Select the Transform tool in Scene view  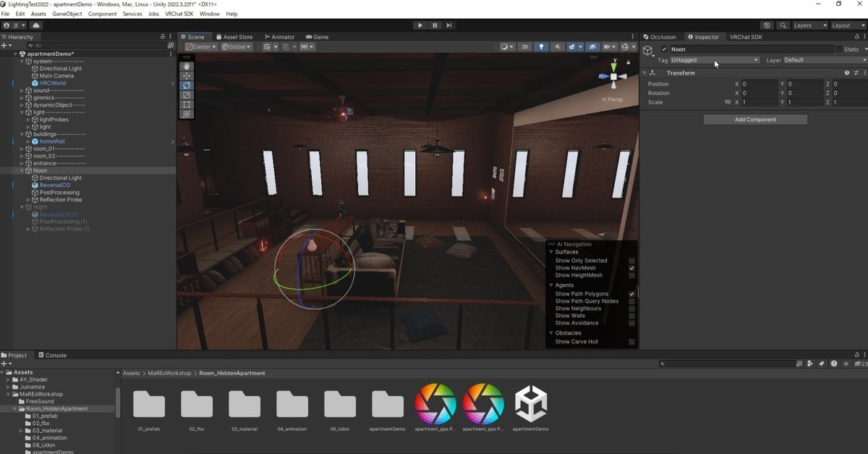point(187,114)
